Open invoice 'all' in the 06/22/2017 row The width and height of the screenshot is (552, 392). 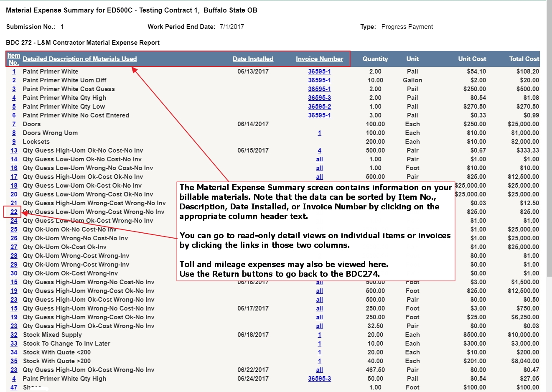tap(320, 370)
